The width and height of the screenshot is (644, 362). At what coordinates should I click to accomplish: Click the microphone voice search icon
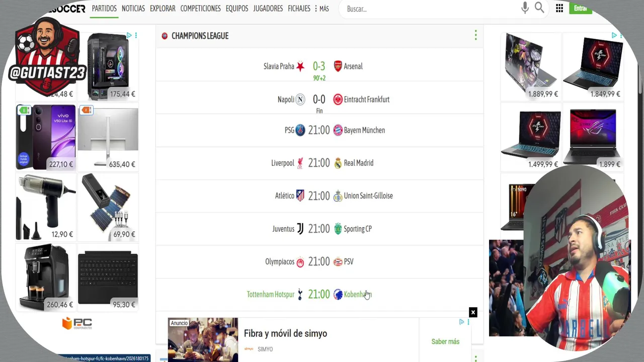click(x=525, y=8)
